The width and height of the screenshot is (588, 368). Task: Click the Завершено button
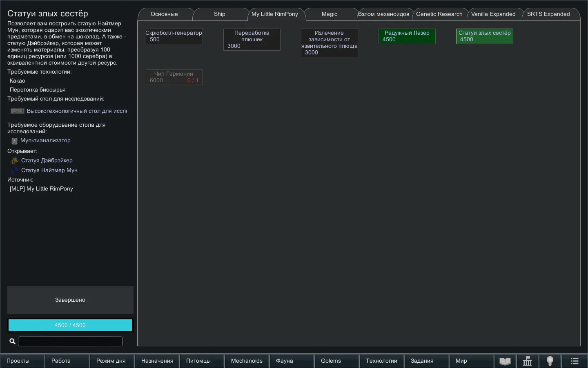coord(70,300)
